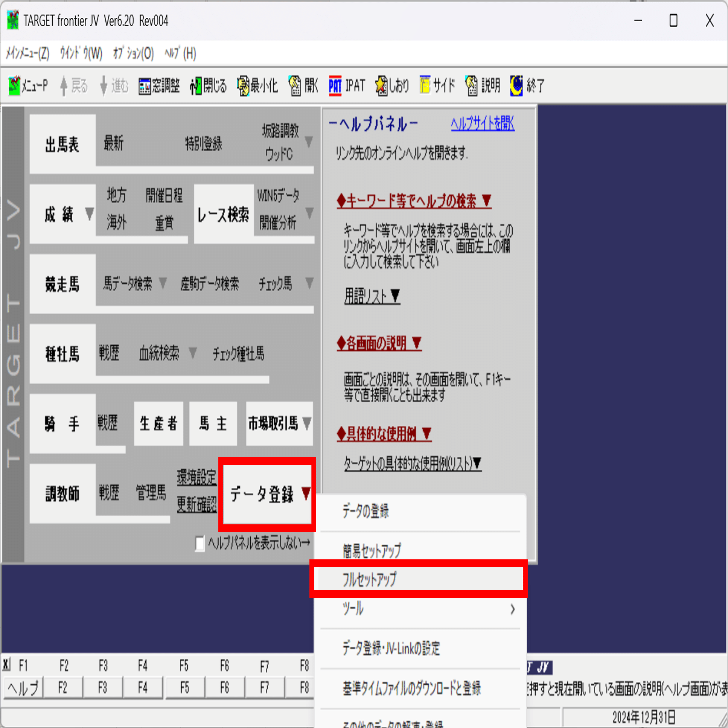Open the メインメニュー(Z) menu
728x728 pixels.
pyautogui.click(x=27, y=53)
